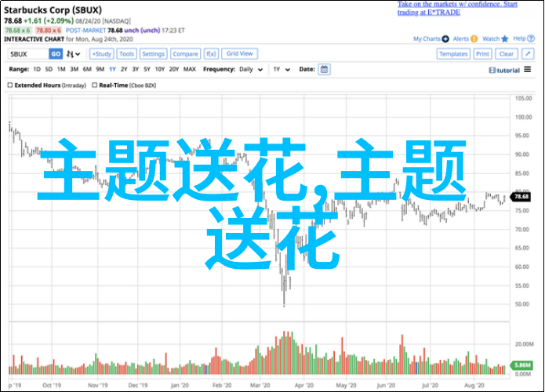Open the Alerts warning icon
Screen dimensions: 545x392
[474, 39]
